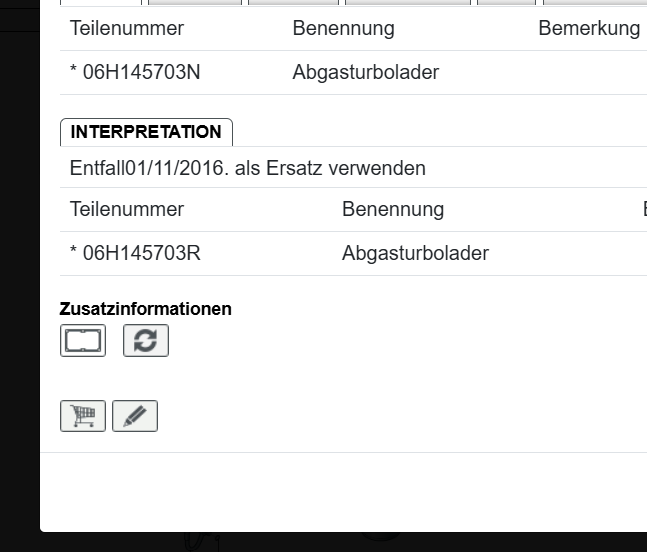Image resolution: width=647 pixels, height=552 pixels.
Task: Add part to the shopping cart
Action: tap(83, 415)
